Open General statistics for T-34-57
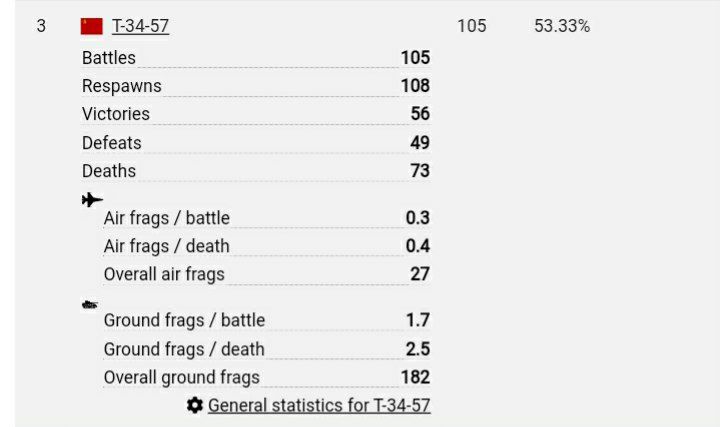 click(319, 405)
